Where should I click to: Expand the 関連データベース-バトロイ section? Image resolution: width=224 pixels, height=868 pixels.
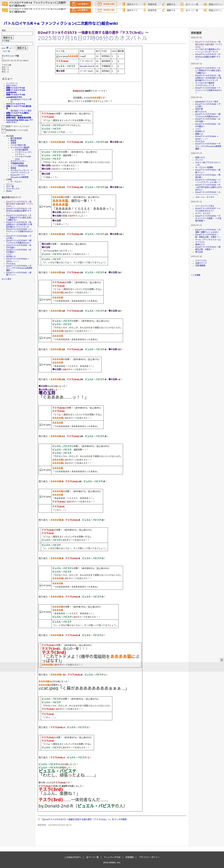click(4, 127)
